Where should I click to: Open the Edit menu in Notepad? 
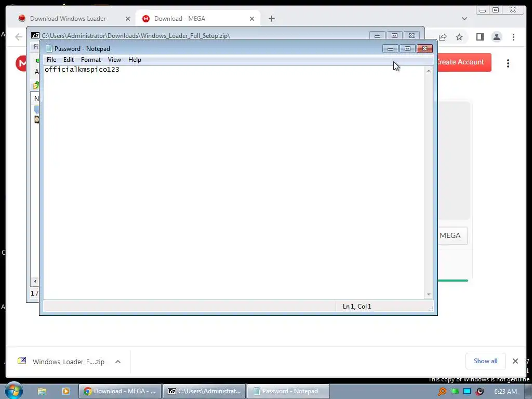[68, 60]
